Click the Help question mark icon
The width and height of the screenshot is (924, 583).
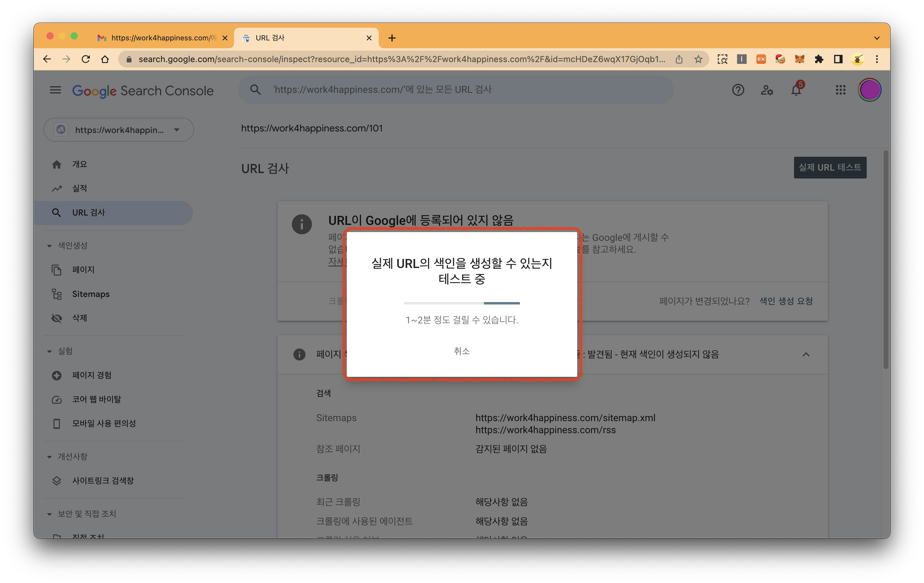pos(738,90)
